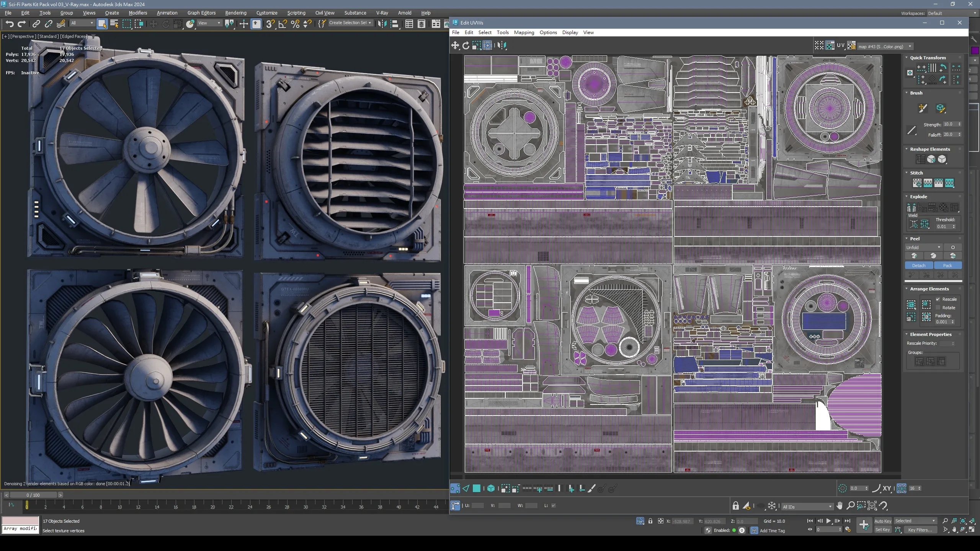The height and width of the screenshot is (551, 980).
Task: Select Element sub-object mode cube icon
Action: click(x=491, y=488)
